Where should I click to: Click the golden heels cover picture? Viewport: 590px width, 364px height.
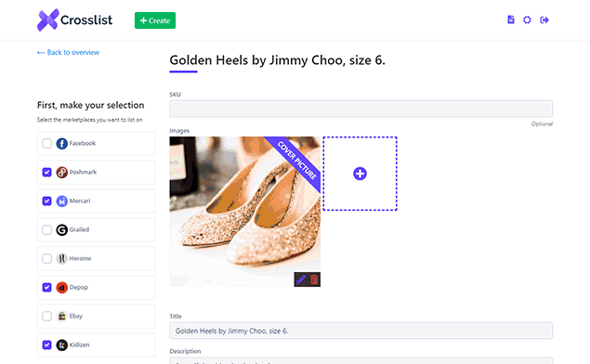pyautogui.click(x=245, y=212)
